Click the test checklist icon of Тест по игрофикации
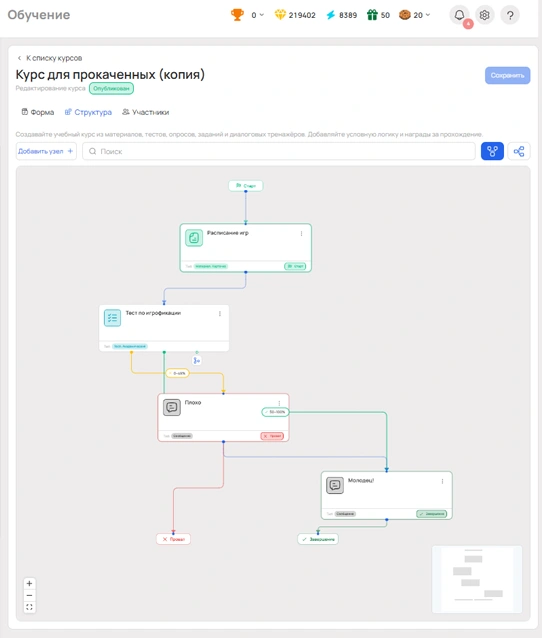Image resolution: width=542 pixels, height=638 pixels. 112,318
